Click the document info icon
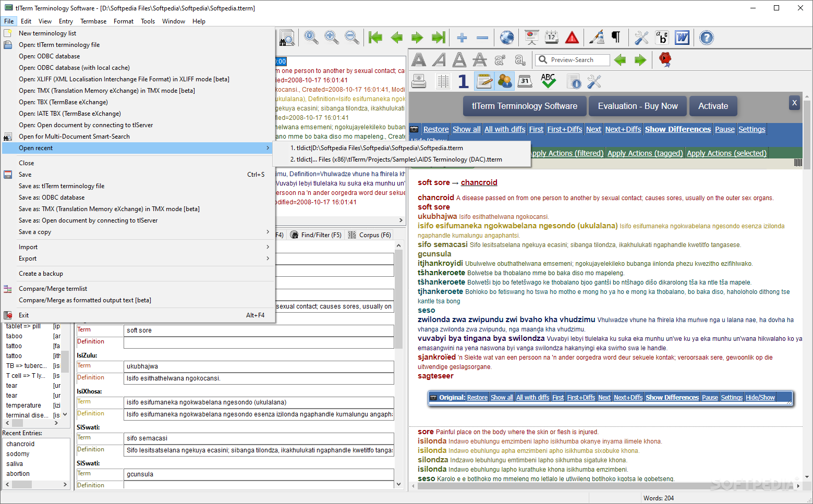Screen dimensions: 813x504 [x=574, y=81]
